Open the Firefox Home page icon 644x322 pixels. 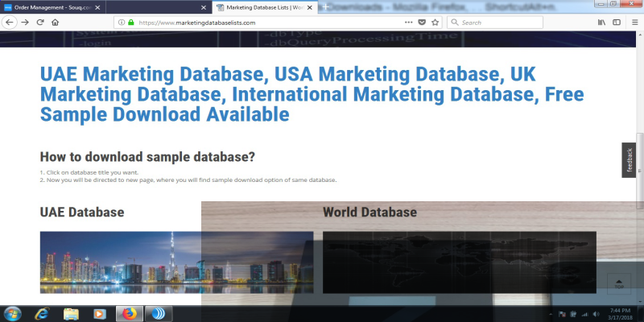coord(55,23)
